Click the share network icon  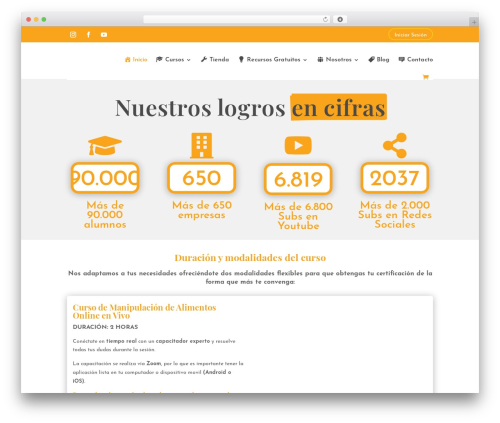pyautogui.click(x=395, y=145)
